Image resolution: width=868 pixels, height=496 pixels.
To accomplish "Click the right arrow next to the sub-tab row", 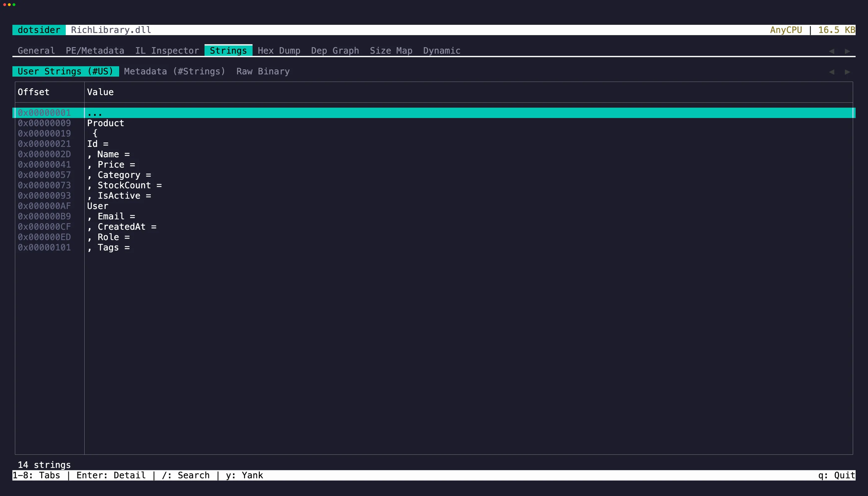I will point(847,72).
